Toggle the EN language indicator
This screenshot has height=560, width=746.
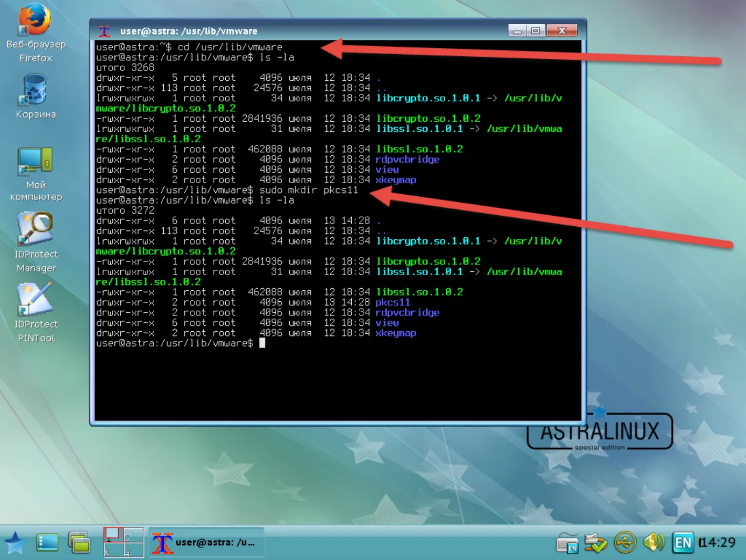coord(683,543)
